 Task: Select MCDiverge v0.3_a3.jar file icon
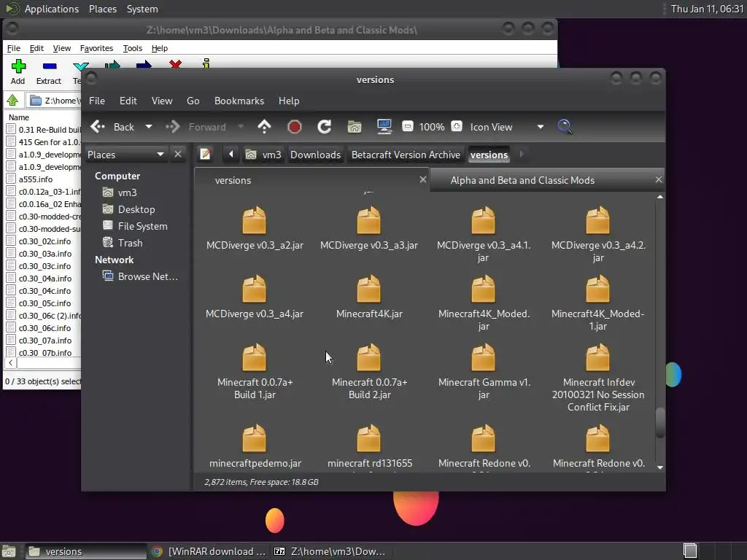point(368,220)
